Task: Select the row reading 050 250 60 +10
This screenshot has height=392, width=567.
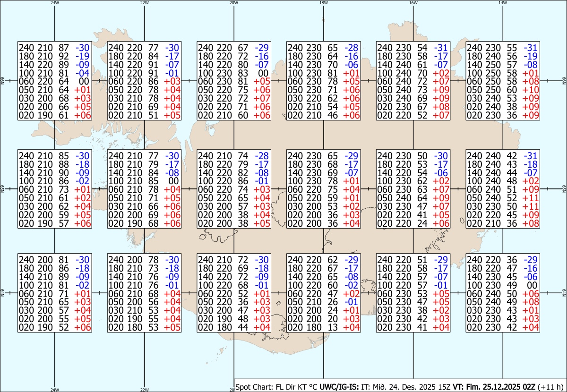Action: coord(503,90)
